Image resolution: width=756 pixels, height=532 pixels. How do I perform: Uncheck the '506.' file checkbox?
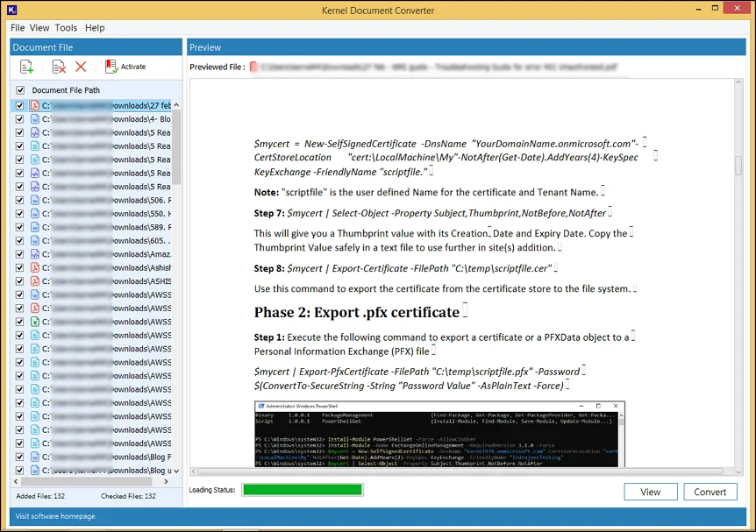pos(20,200)
